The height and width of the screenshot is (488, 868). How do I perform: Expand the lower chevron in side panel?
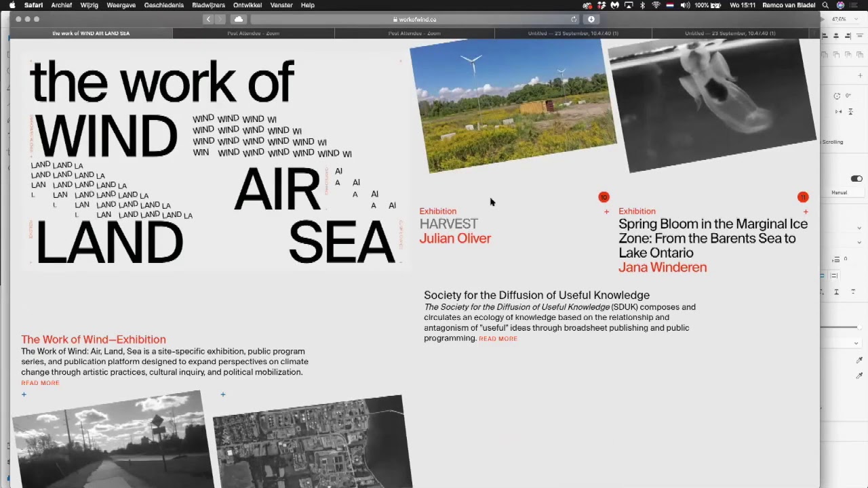click(x=859, y=242)
